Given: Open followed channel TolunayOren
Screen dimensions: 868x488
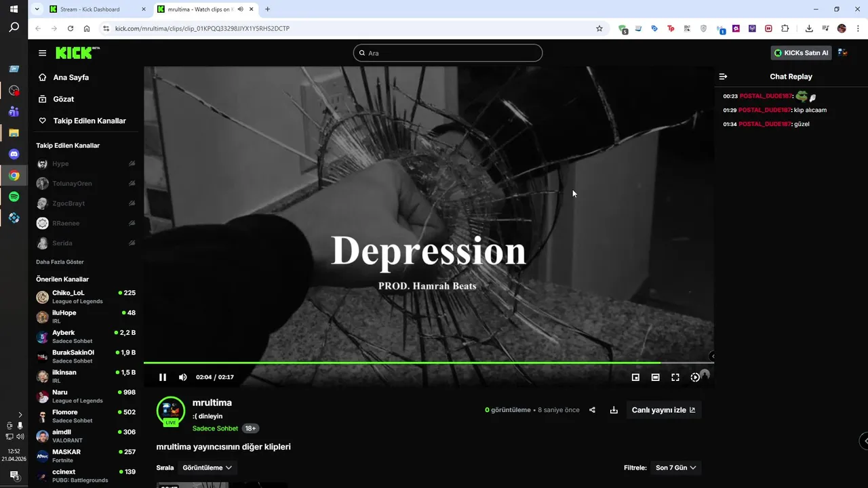Looking at the screenshot, I should point(86,184).
